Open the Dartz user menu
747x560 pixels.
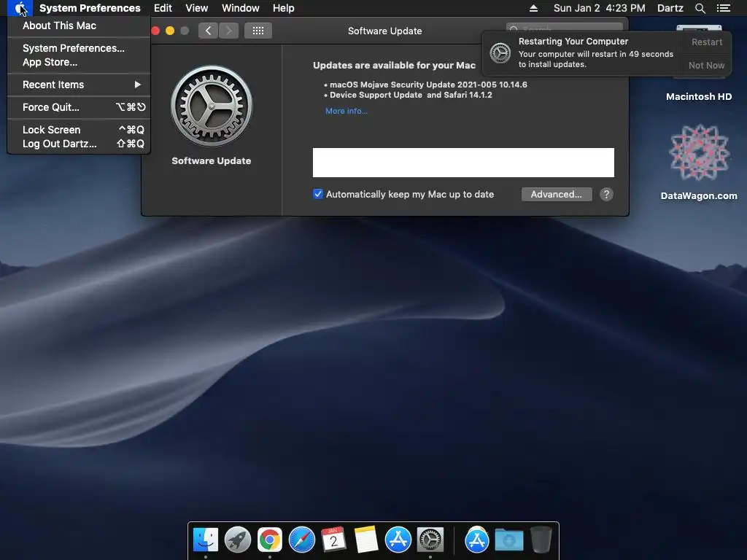coord(670,8)
